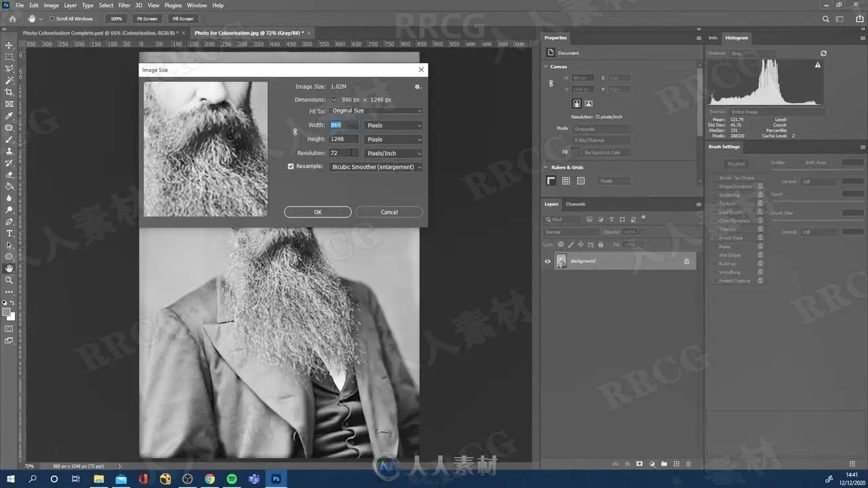Viewport: 868px width, 488px height.
Task: Cancel the Image Size dialog
Action: point(389,212)
